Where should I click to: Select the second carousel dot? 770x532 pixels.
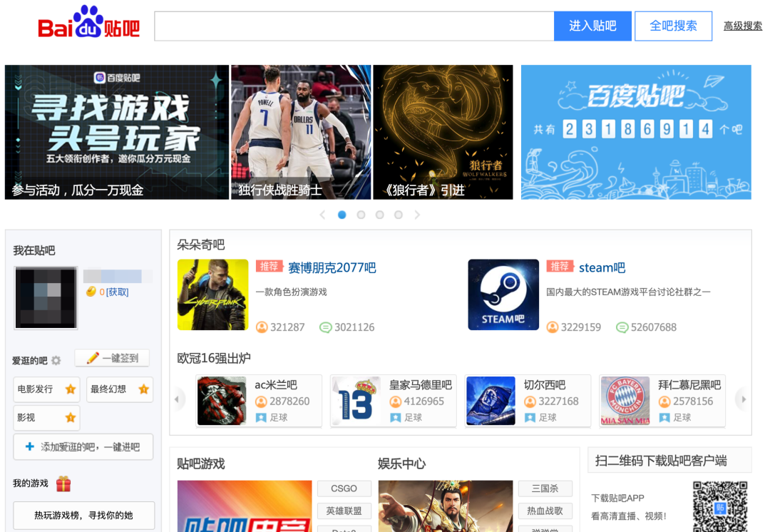tap(361, 215)
